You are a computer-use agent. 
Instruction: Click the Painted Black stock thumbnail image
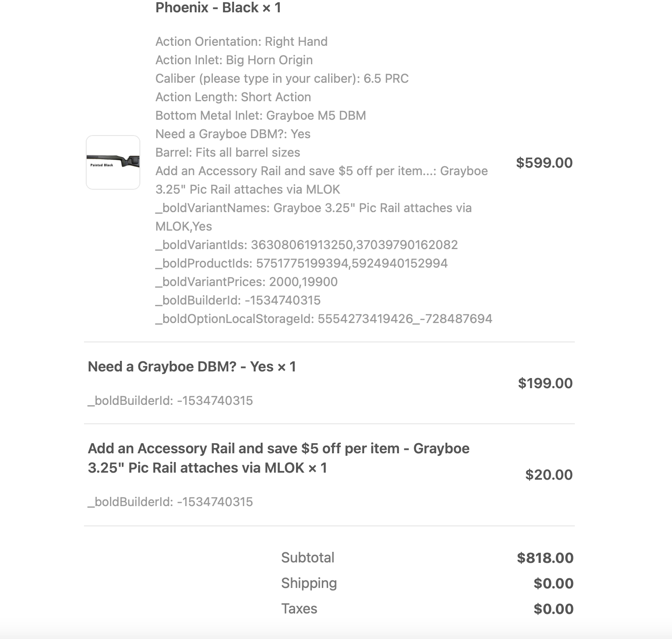click(113, 162)
